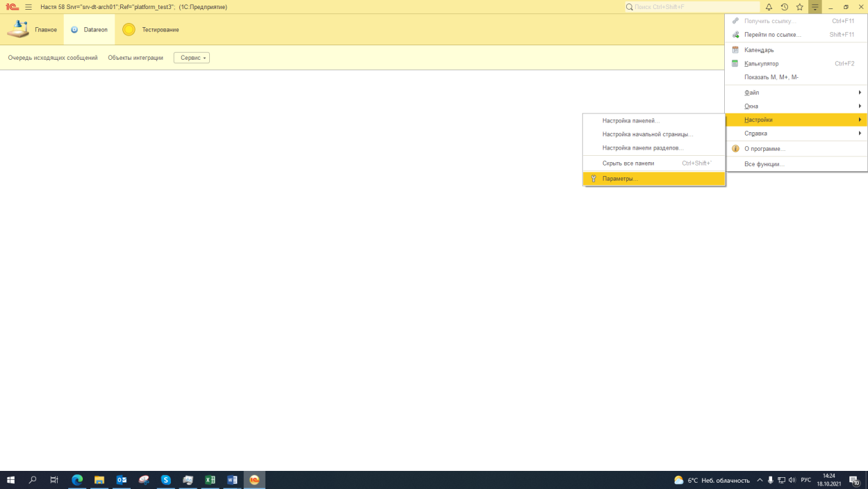The image size is (868, 489).
Task: Open the Сервис dropdown button
Action: [192, 58]
